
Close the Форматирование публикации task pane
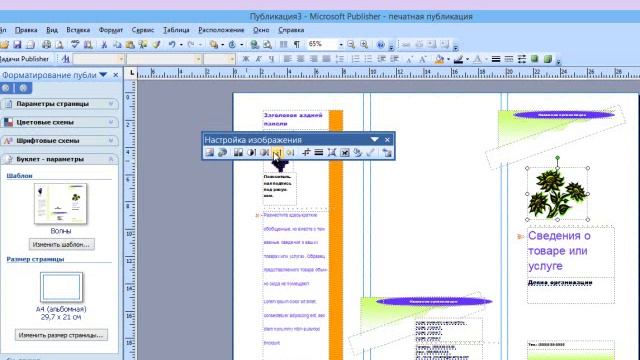116,75
